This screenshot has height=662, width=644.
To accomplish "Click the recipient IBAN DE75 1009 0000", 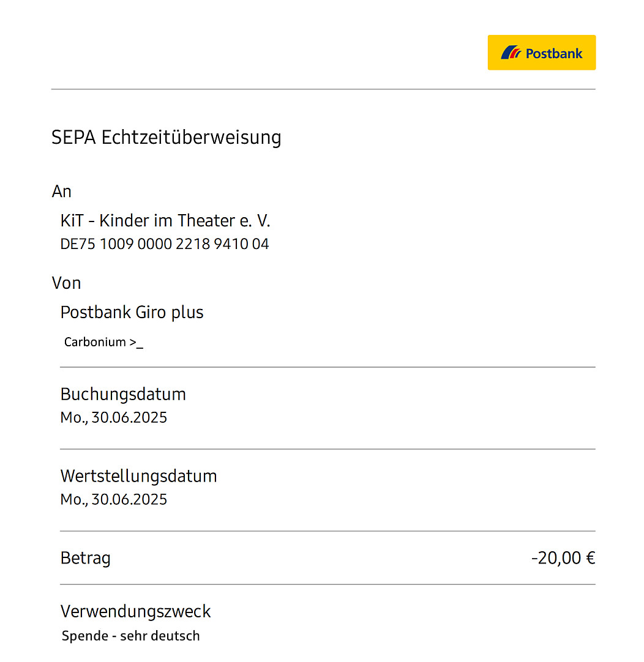I will [x=165, y=244].
